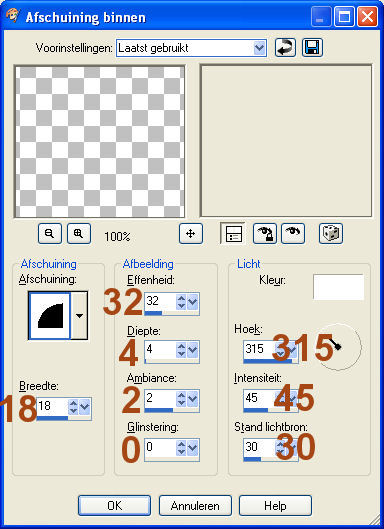Randomize parameters with the dice icon
This screenshot has width=384, height=529.
(331, 233)
